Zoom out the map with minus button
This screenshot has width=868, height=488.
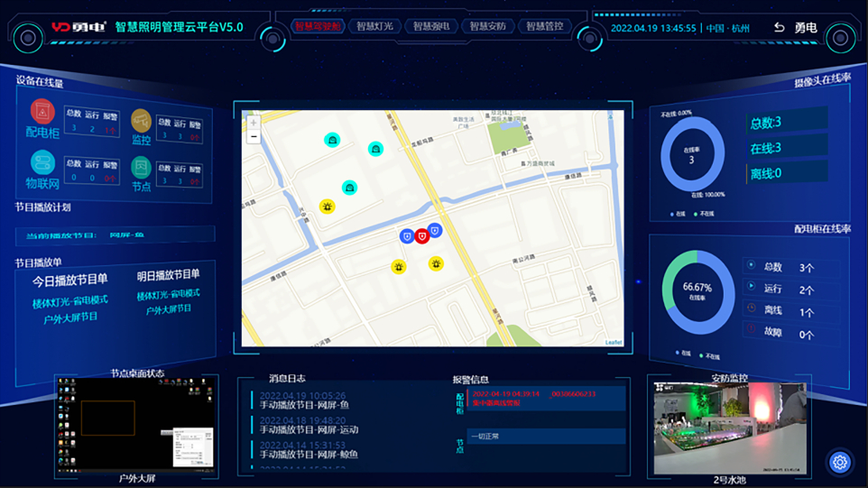[254, 137]
